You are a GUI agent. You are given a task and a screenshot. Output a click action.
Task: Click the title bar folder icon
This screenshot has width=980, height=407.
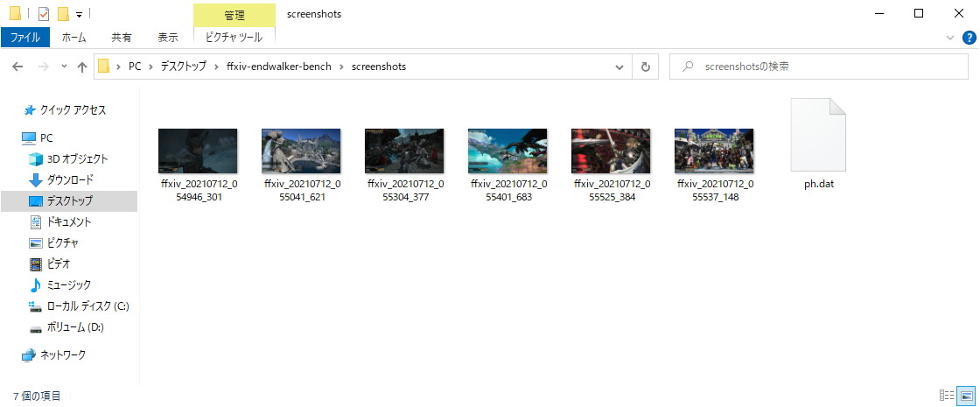tap(16, 13)
